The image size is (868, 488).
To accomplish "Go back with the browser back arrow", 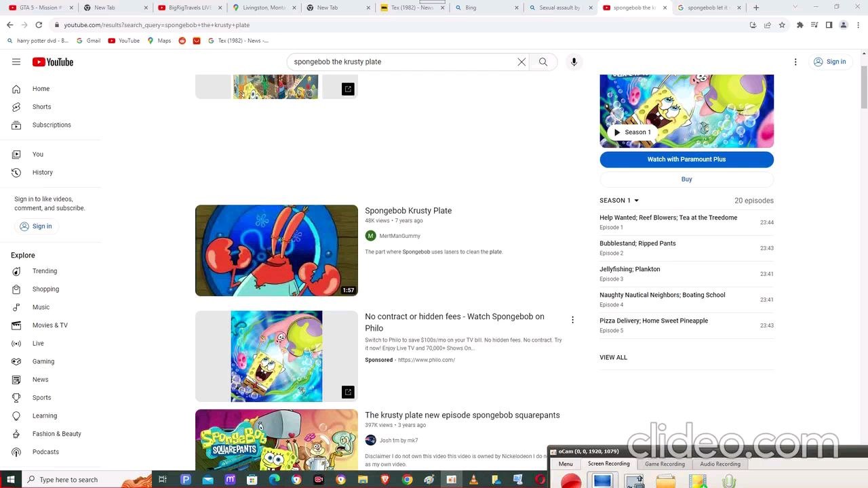I will click(x=9, y=25).
